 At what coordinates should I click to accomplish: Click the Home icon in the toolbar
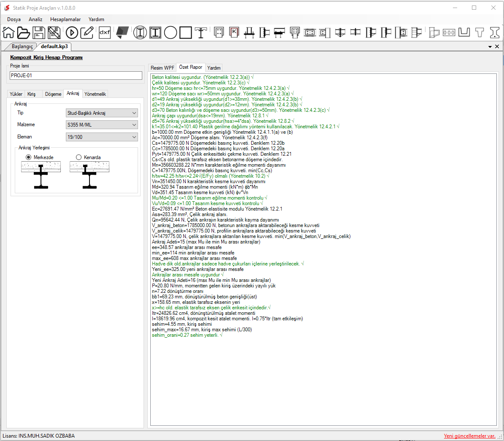(x=9, y=32)
